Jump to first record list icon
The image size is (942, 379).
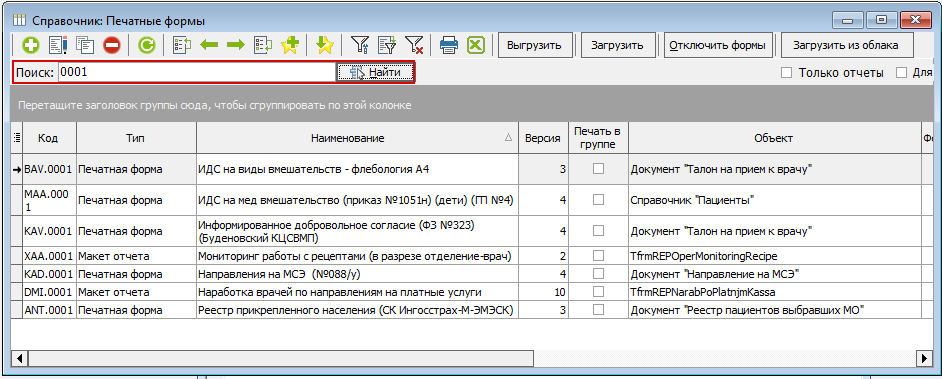pyautogui.click(x=181, y=45)
